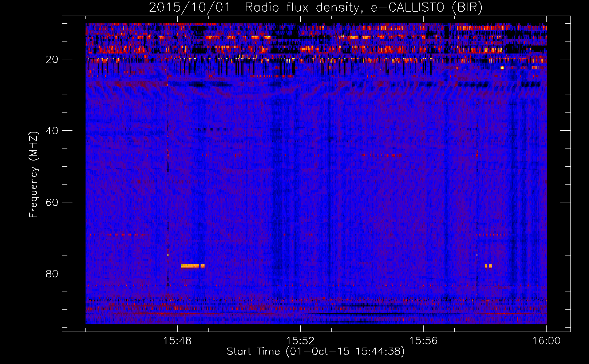The width and height of the screenshot is (589, 364).
Task: Select the 16:00 time tick label
Action: click(546, 341)
